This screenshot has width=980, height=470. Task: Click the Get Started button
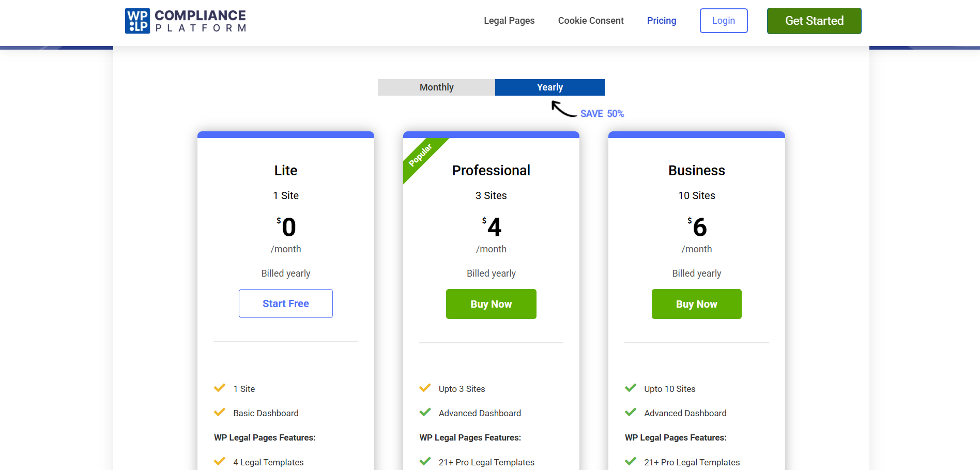point(814,21)
